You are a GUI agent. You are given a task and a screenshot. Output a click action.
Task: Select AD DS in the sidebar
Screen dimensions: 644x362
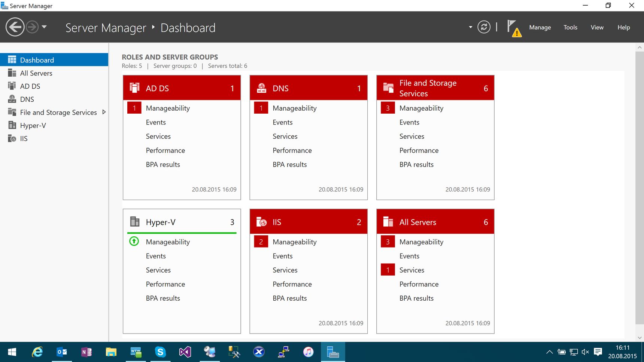point(54,86)
